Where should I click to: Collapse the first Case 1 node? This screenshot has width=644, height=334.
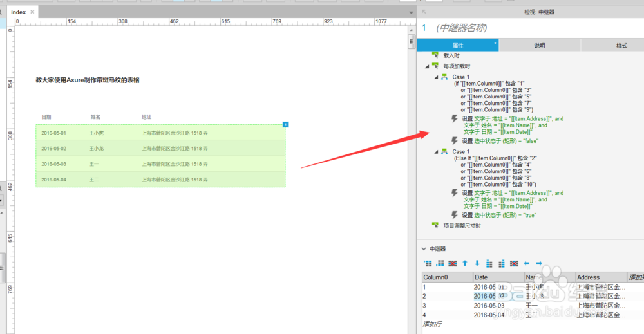tap(436, 77)
